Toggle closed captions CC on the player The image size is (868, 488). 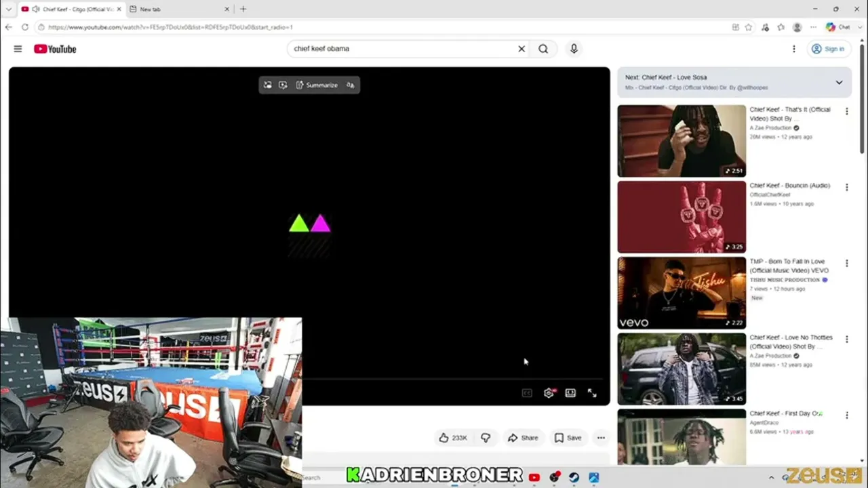click(x=527, y=393)
